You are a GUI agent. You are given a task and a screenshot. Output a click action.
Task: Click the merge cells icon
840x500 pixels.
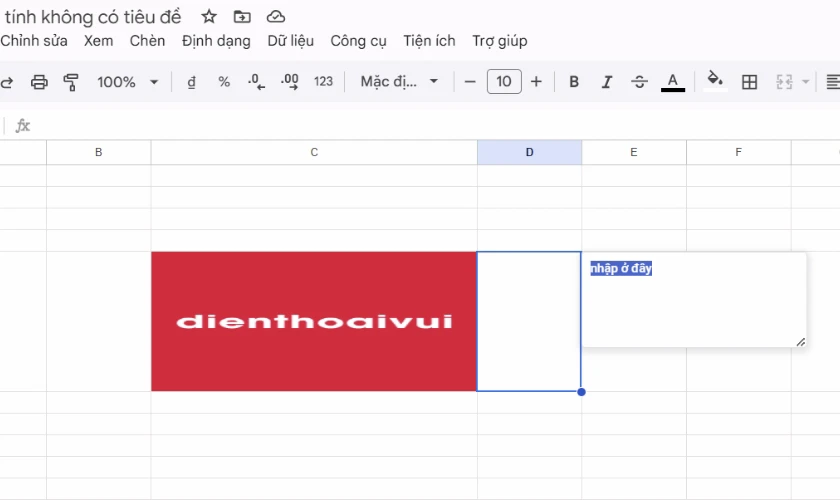(x=784, y=82)
